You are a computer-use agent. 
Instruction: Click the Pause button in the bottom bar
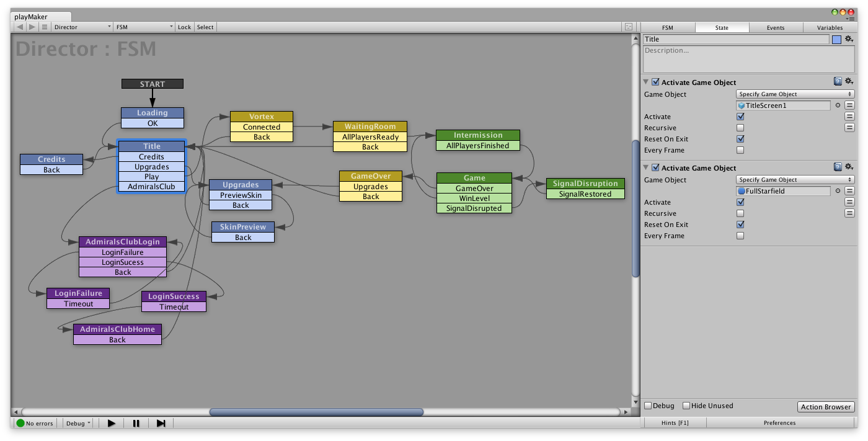tap(136, 423)
